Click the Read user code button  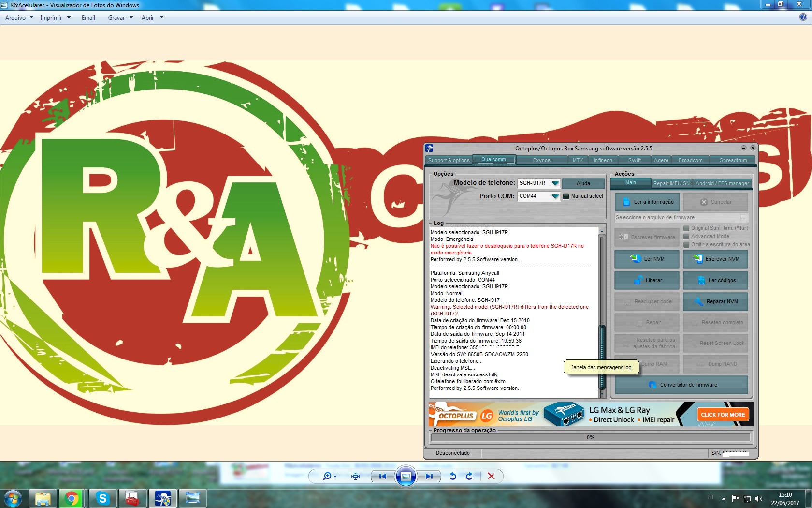[x=647, y=301]
